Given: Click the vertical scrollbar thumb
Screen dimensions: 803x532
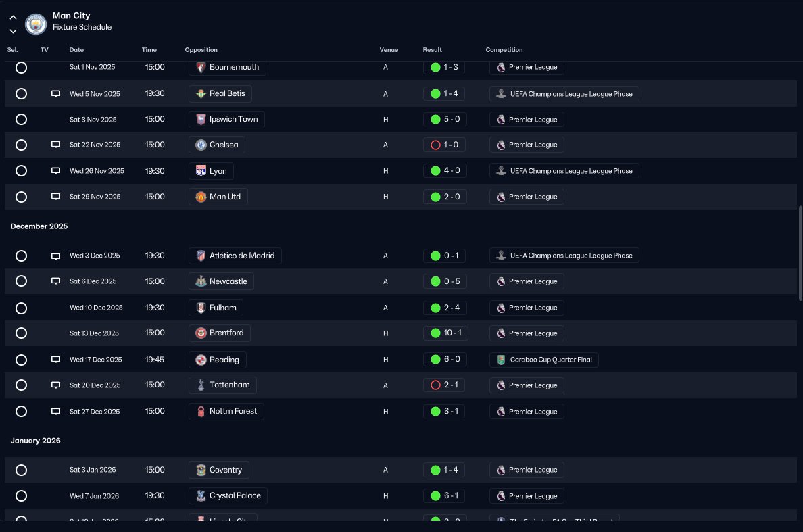Looking at the screenshot, I should pos(800,253).
